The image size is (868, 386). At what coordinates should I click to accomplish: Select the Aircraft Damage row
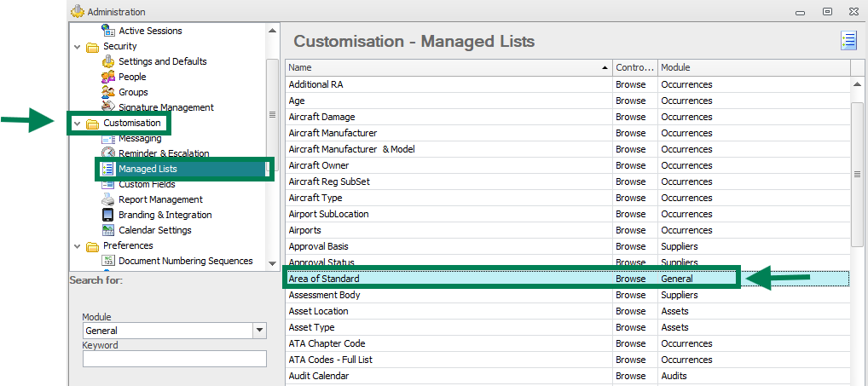coord(567,117)
